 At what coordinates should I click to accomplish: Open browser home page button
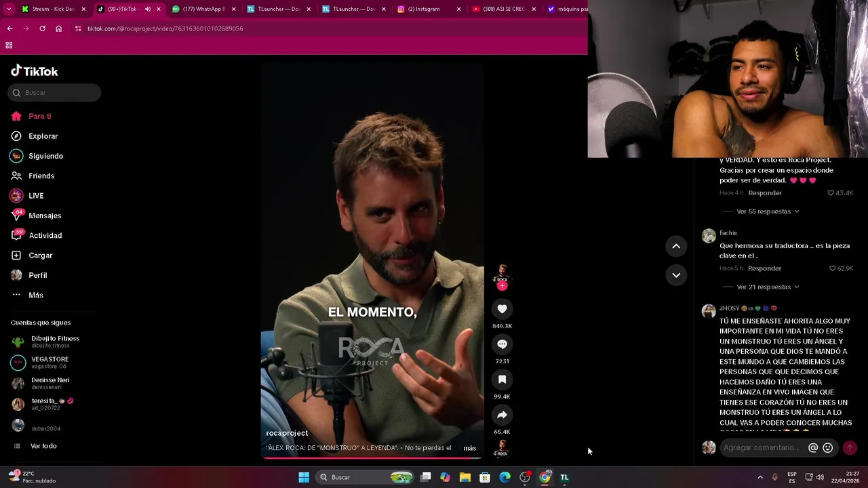[58, 28]
